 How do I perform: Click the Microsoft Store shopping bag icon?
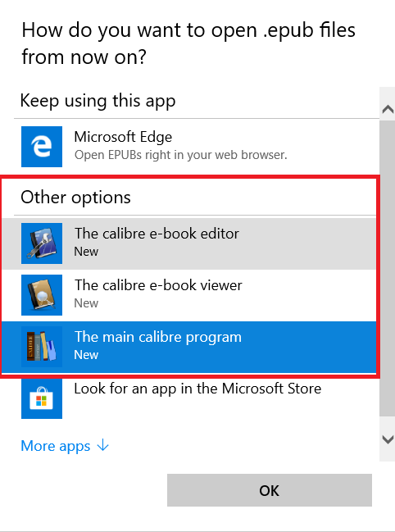pyautogui.click(x=42, y=398)
